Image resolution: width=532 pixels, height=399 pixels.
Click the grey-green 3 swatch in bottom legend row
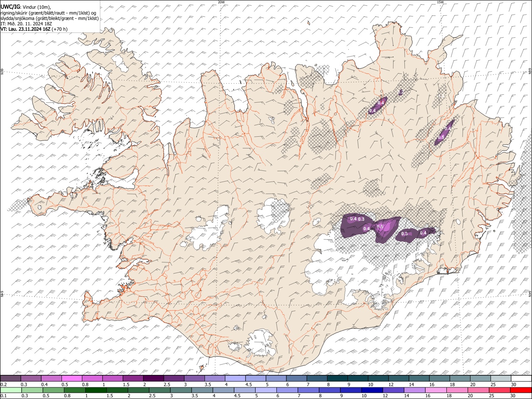coord(181,390)
